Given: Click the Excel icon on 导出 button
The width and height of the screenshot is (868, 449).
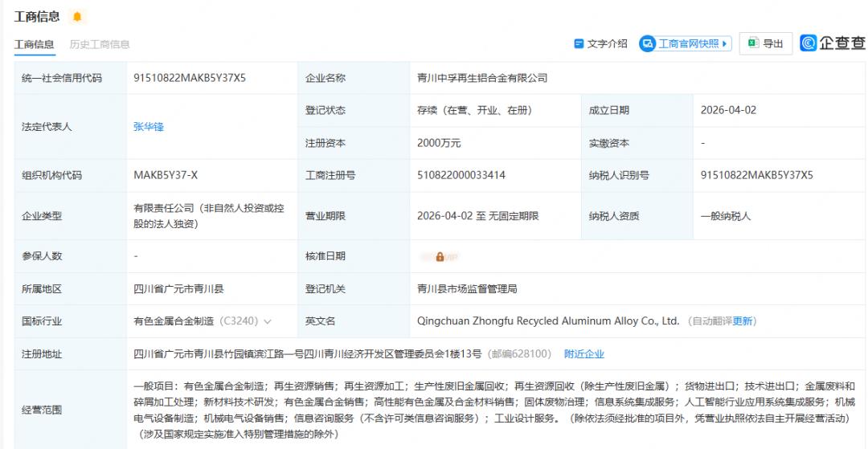Looking at the screenshot, I should [753, 43].
